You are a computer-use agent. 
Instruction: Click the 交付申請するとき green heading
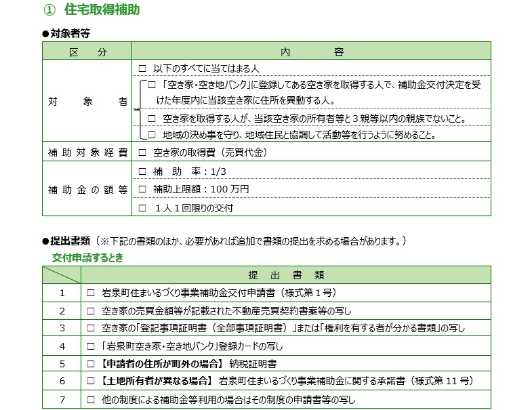coord(87,258)
